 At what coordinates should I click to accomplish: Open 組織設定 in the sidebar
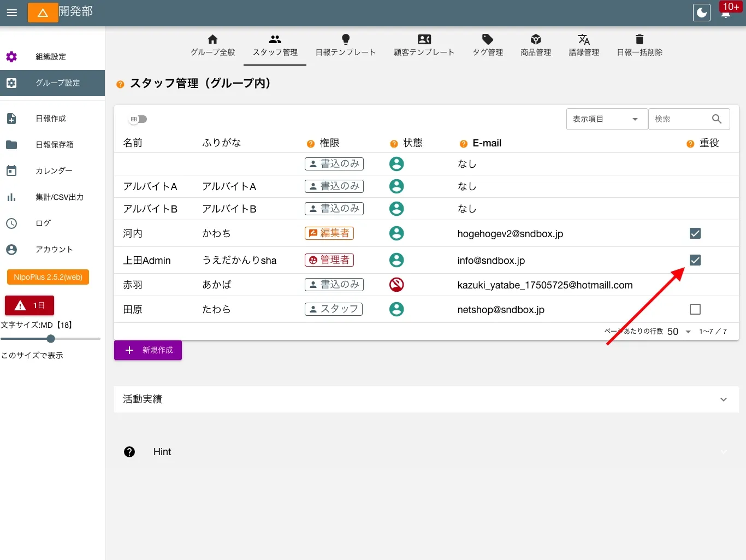tap(52, 57)
